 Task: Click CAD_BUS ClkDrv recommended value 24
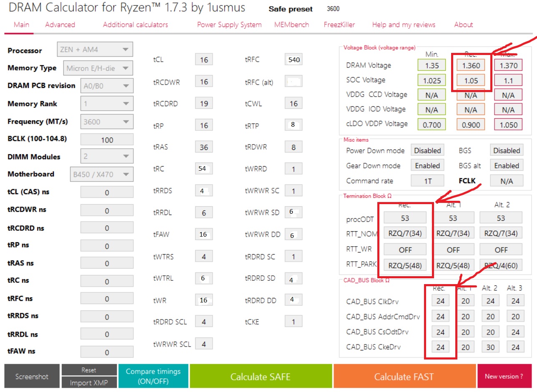coord(440,301)
